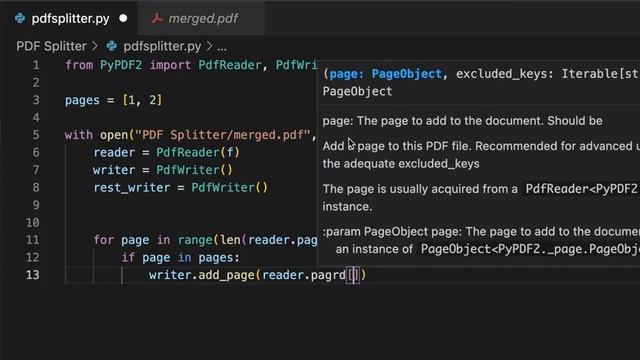Viewport: 640px width, 360px height.
Task: Click line number 8 in gutter
Action: pos(36,187)
